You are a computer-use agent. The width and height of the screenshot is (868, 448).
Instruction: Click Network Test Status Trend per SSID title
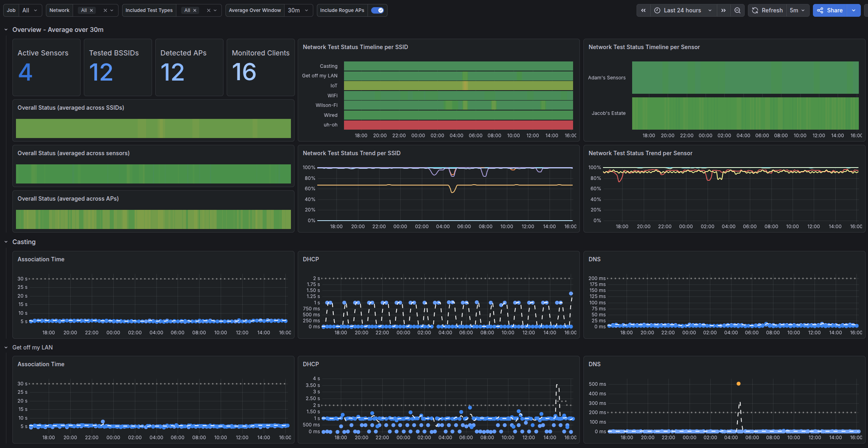(x=352, y=153)
